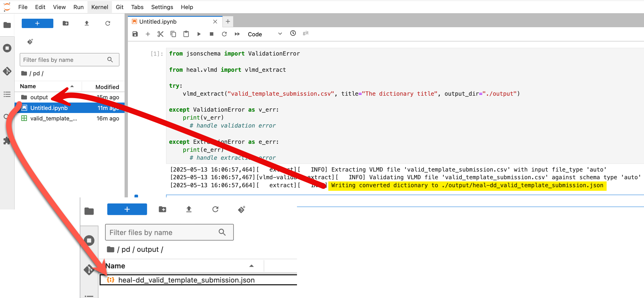Image resolution: width=644 pixels, height=298 pixels.
Task: Click the pd breadcrumb folder link
Action: [36, 73]
